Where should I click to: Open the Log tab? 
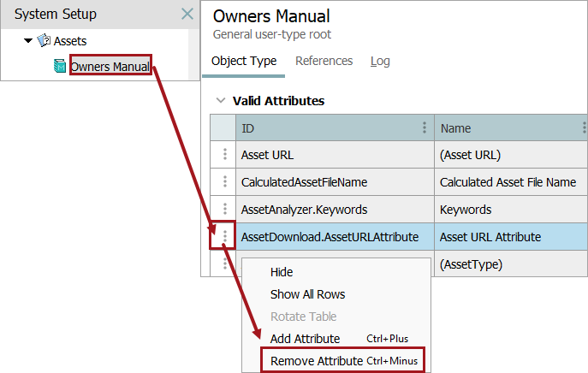pyautogui.click(x=380, y=61)
